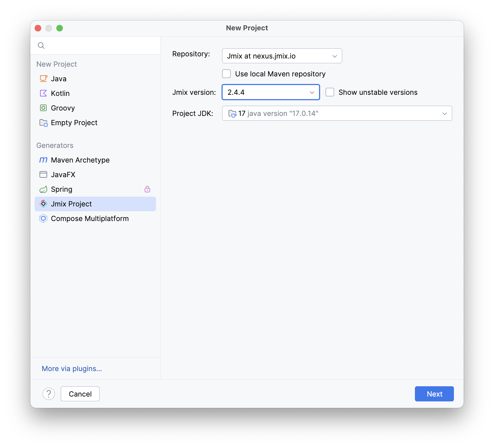The height and width of the screenshot is (448, 494).
Task: Select the Kotlin project type label
Action: click(60, 93)
